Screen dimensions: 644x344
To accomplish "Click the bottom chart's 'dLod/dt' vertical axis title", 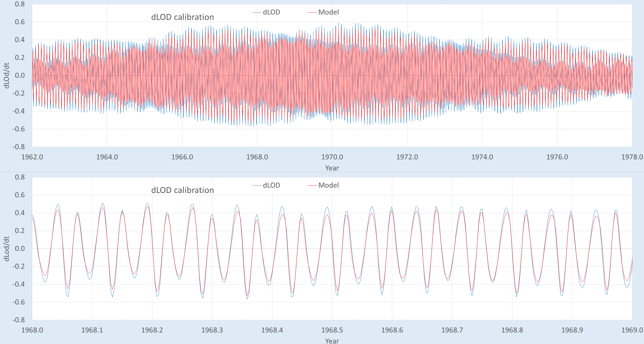I will point(7,249).
